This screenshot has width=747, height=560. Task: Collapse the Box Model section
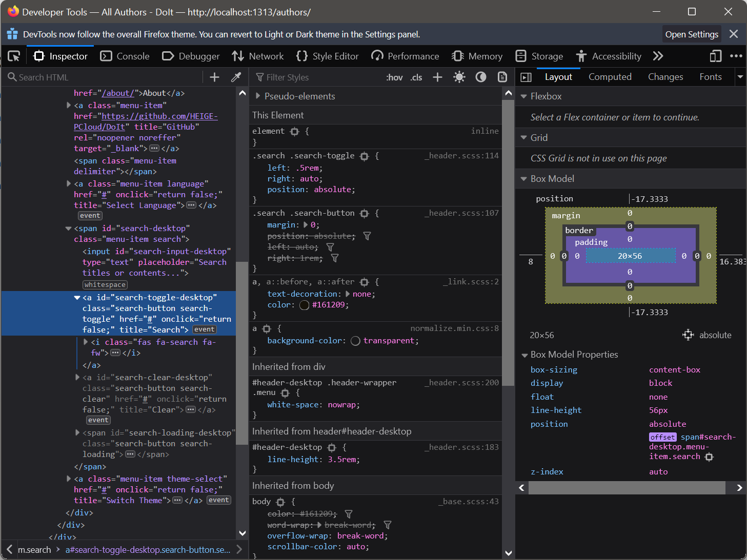[x=523, y=179]
